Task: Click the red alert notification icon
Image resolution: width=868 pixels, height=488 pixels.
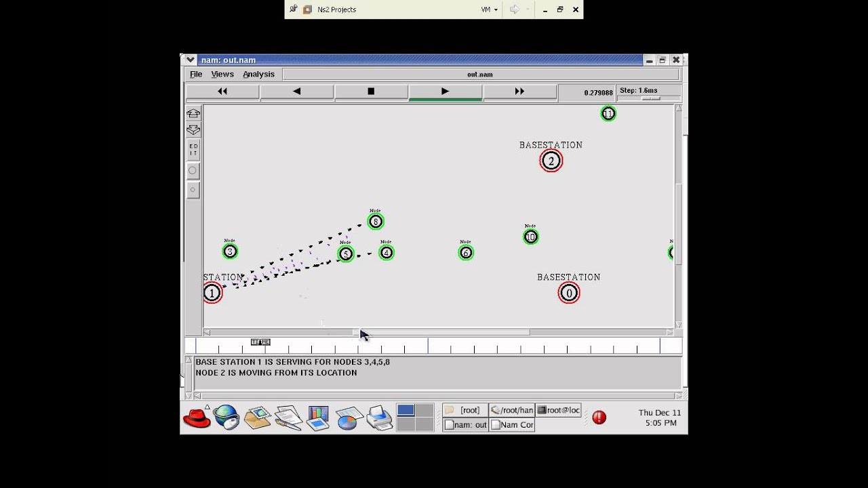Action: pyautogui.click(x=599, y=418)
